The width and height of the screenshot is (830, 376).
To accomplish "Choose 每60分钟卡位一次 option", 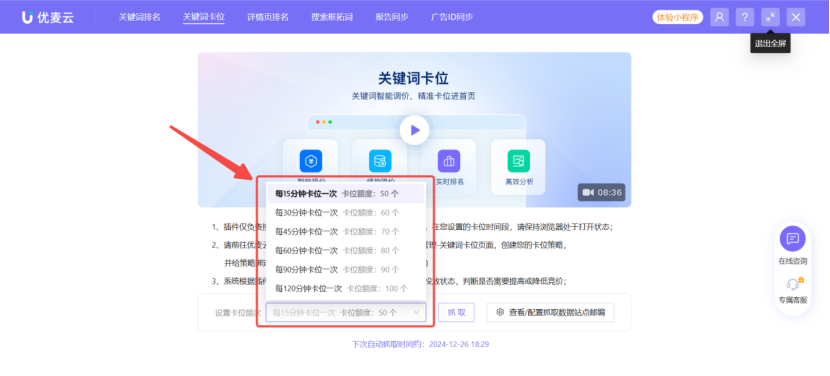I will point(346,251).
